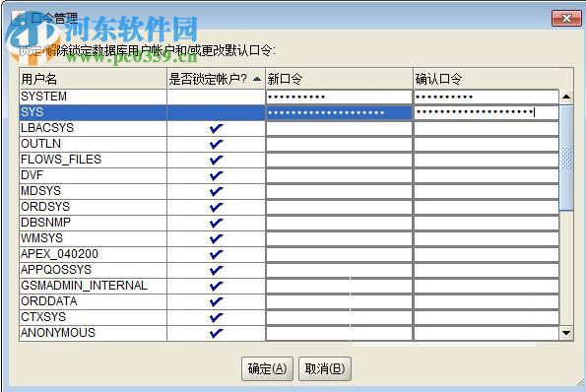Toggle lock checkmark for GSMADMIN_INTERNAL
Screen dimensions: 586x392
[216, 286]
